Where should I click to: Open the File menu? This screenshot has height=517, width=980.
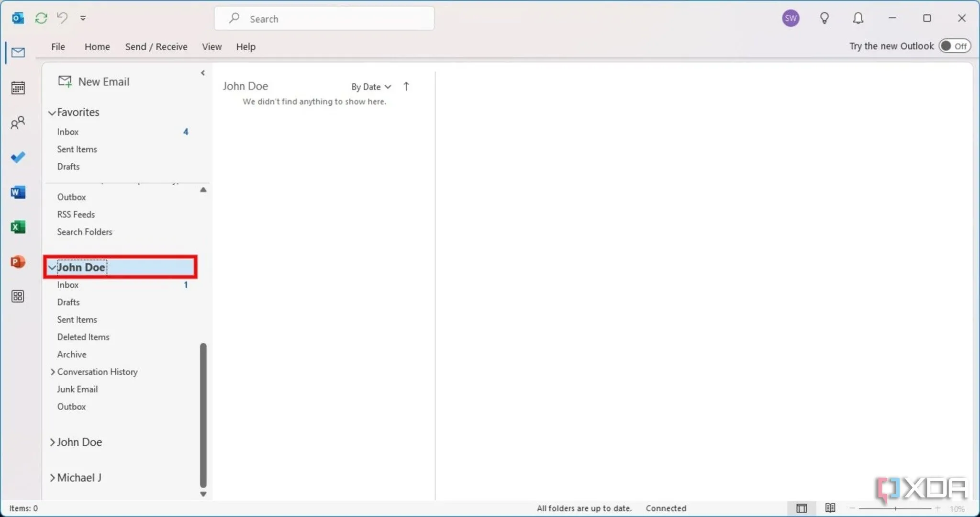(58, 46)
